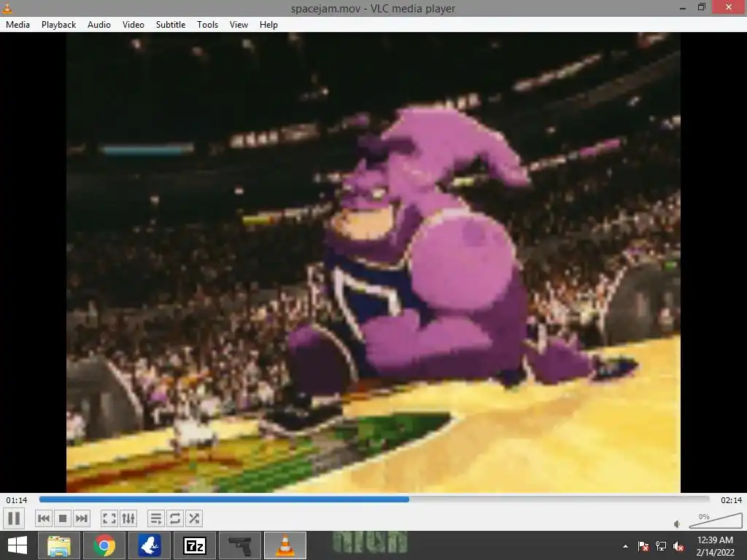747x560 pixels.
Task: Toggle loop repeat mode
Action: tap(175, 518)
